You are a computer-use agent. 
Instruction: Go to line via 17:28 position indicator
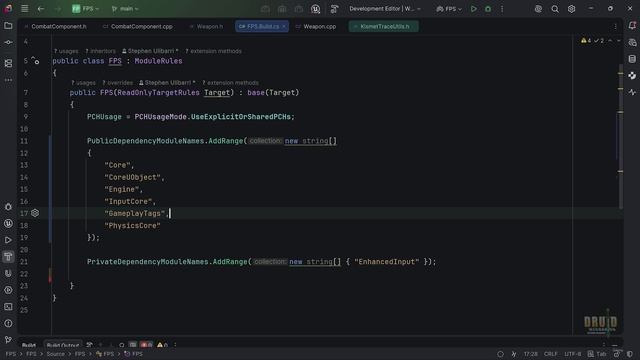pos(530,354)
